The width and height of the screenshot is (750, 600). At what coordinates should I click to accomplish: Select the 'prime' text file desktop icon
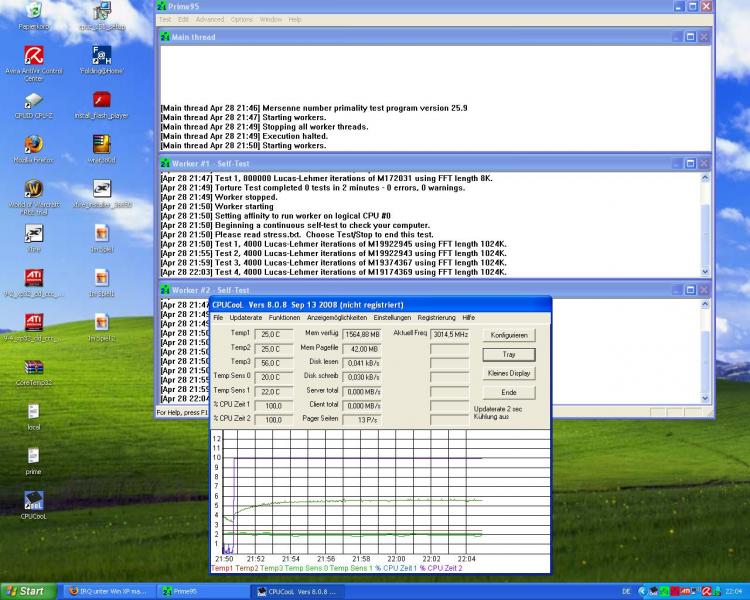click(33, 456)
